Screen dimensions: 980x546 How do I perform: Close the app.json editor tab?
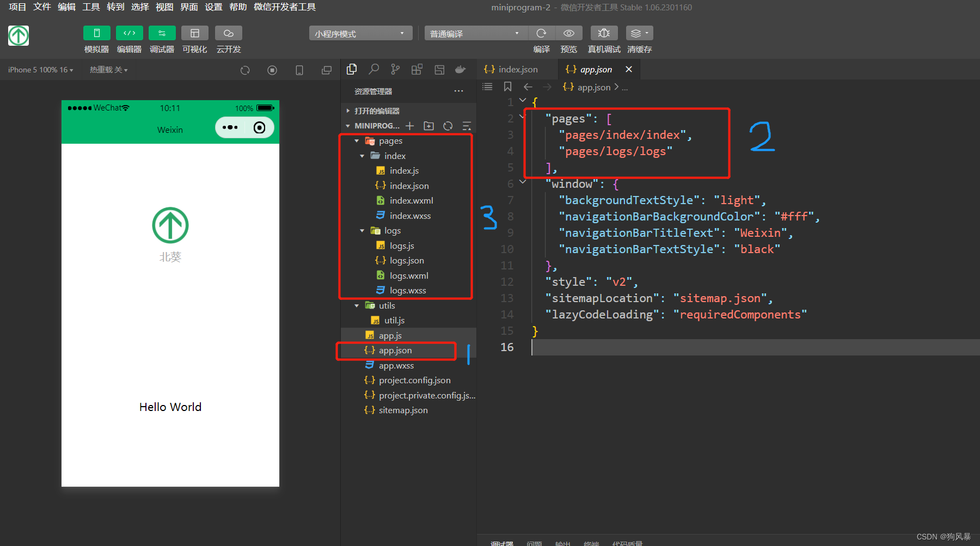click(x=629, y=69)
